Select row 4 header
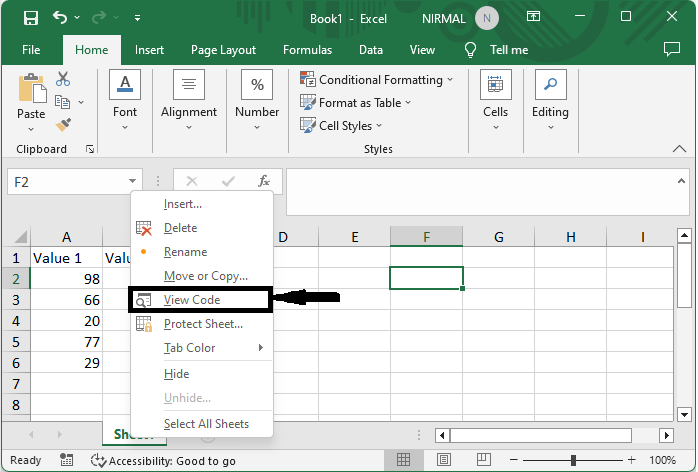 pyautogui.click(x=16, y=321)
